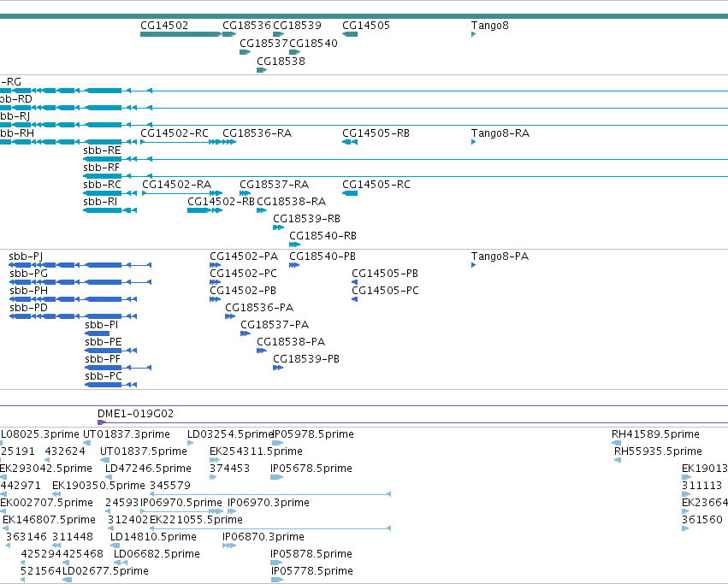Select EST LD02677.5prime
This screenshot has width=728, height=584.
point(68,580)
